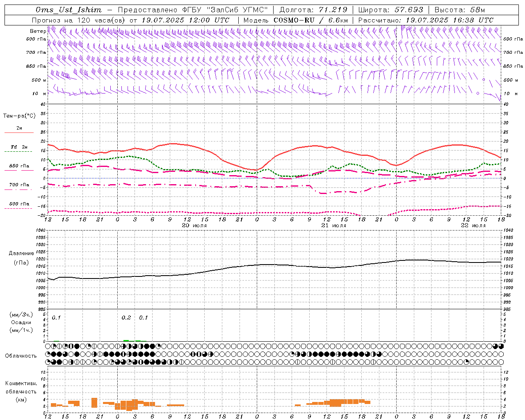This screenshot has width=525, height=420.
Task: Select the 850 гПа temperature legend entry
Action: [x=19, y=166]
